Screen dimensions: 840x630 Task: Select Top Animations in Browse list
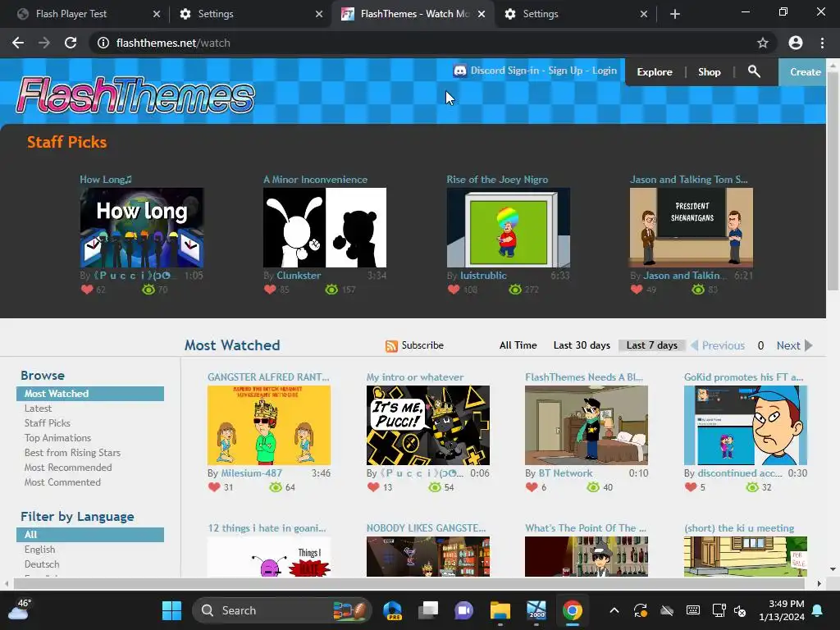pos(58,438)
